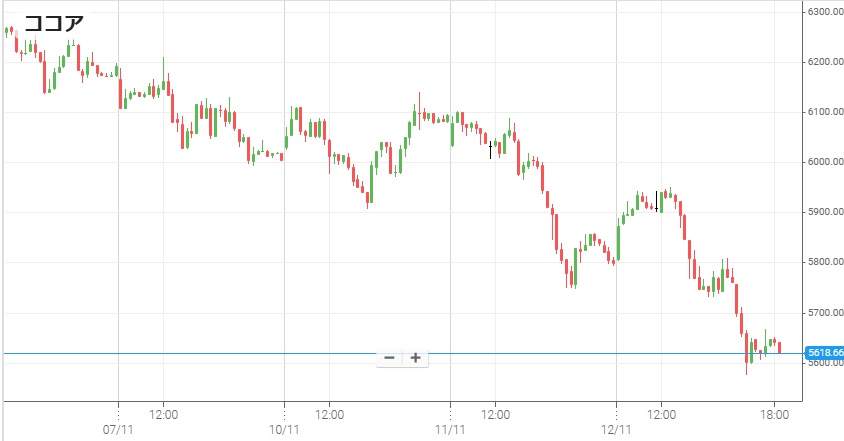The image size is (844, 441).
Task: Select the 07/11 date label
Action: (x=119, y=429)
